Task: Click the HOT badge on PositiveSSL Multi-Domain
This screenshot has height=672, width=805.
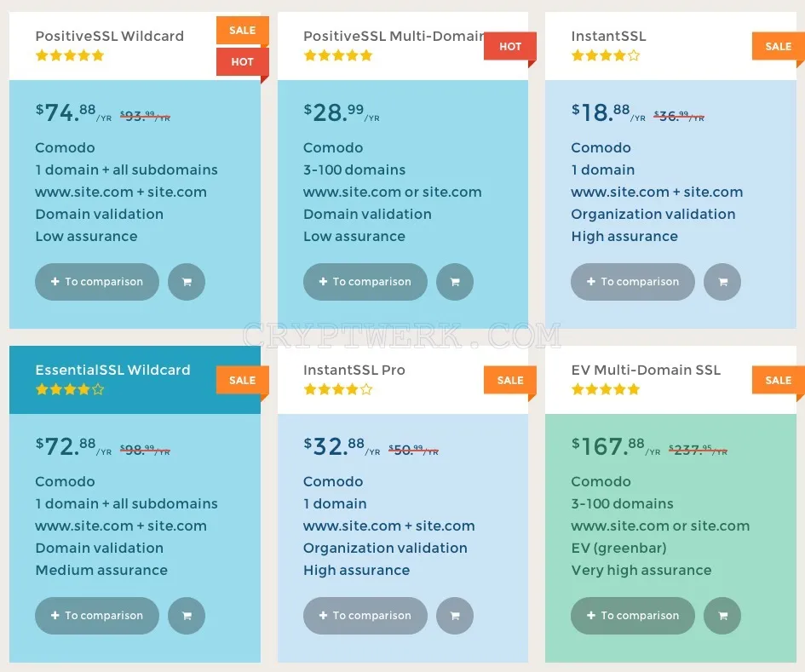Action: [509, 47]
